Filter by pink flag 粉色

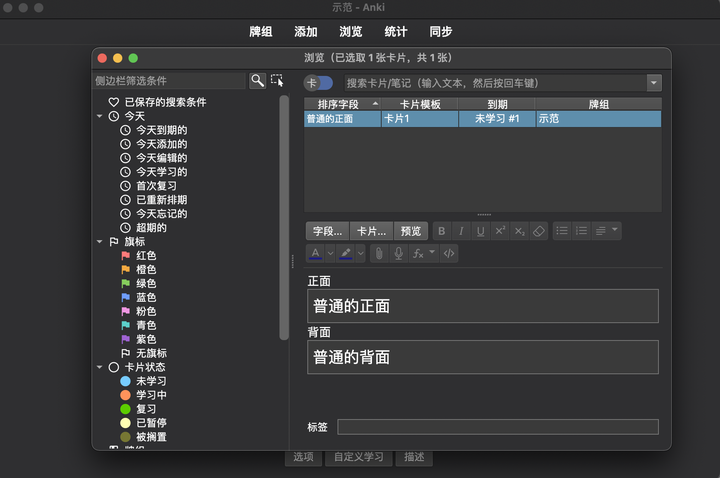[x=139, y=311]
